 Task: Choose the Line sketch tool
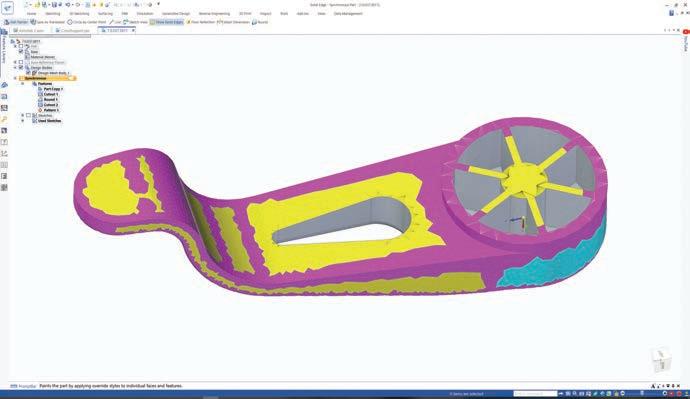(115, 22)
